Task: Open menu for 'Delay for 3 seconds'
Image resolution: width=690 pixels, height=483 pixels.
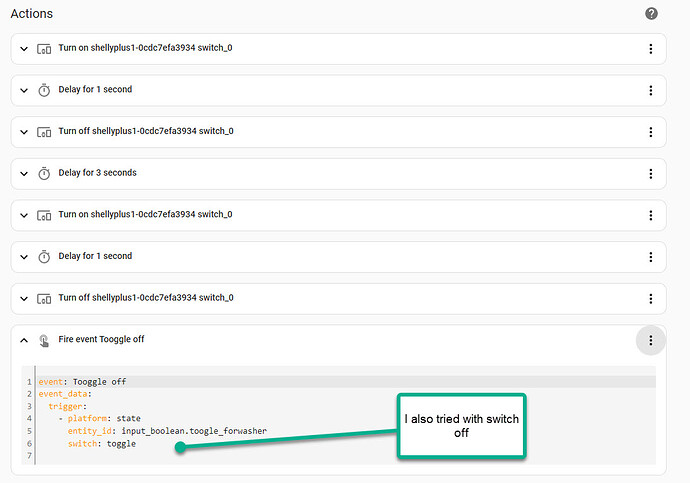Action: [650, 174]
